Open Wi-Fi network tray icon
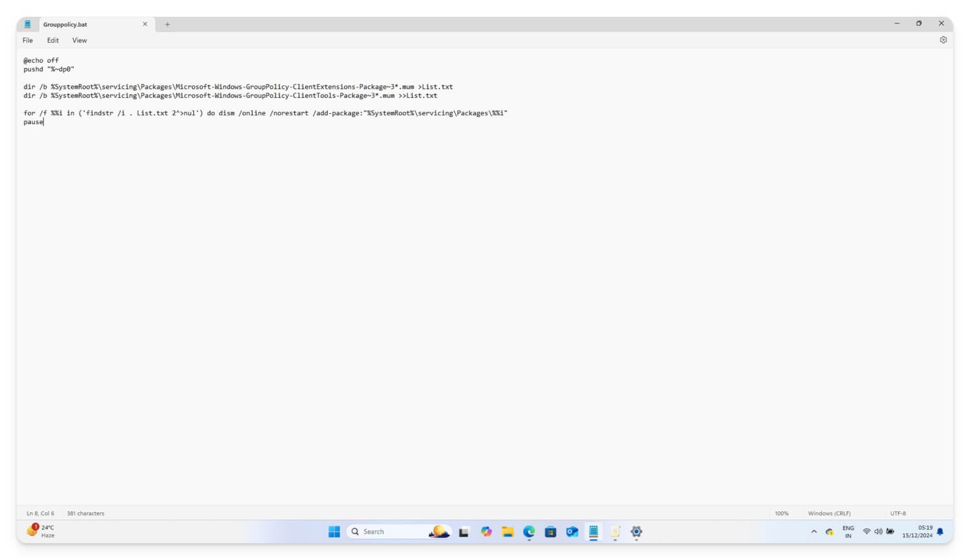The width and height of the screenshot is (970, 560). [x=867, y=532]
